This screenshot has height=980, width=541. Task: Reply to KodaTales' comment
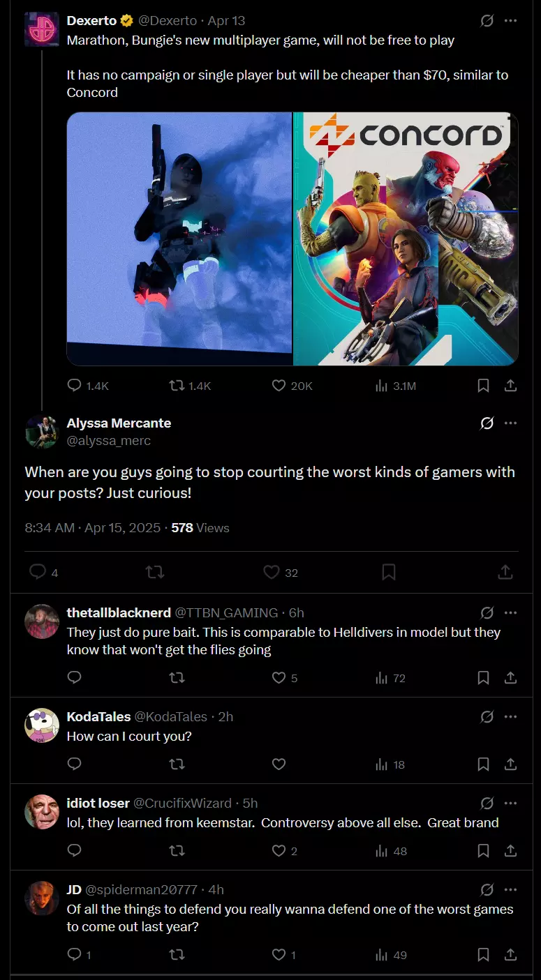[75, 764]
